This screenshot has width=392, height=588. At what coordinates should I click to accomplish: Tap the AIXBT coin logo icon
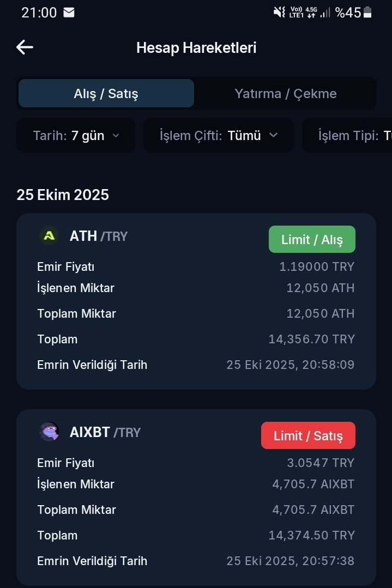50,432
